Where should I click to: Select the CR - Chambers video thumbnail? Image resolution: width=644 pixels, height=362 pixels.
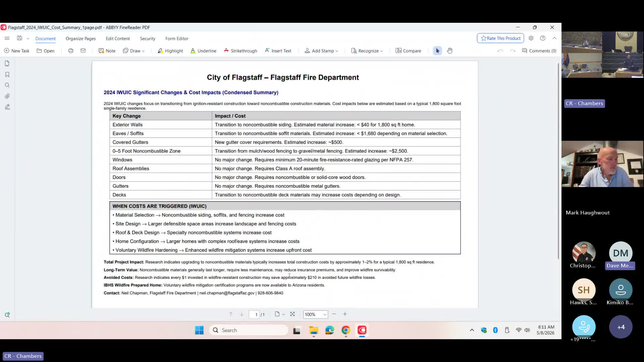click(x=602, y=55)
